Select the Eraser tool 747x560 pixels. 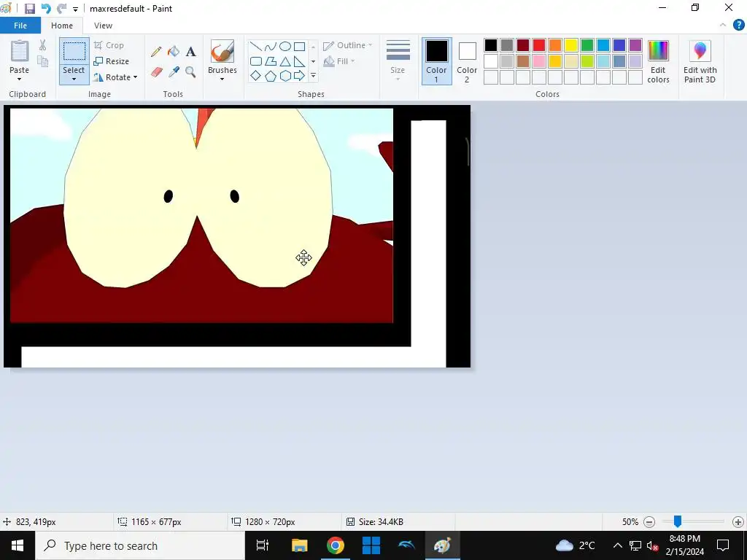[156, 72]
